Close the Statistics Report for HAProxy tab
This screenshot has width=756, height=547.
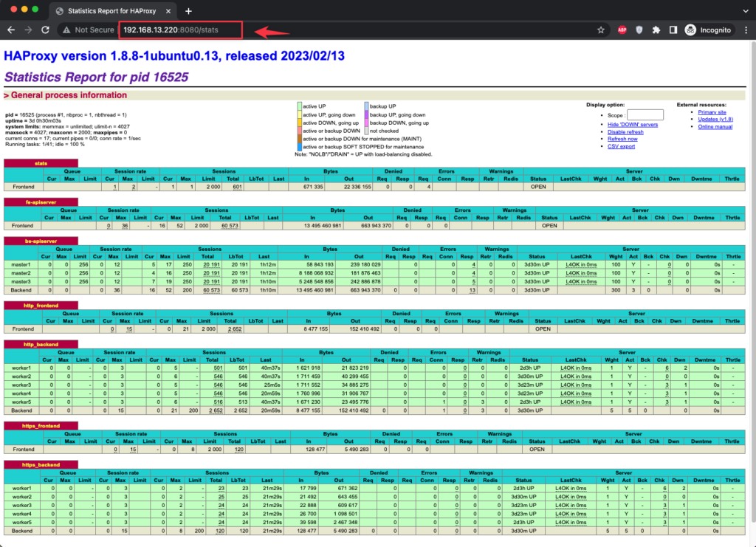pos(168,10)
